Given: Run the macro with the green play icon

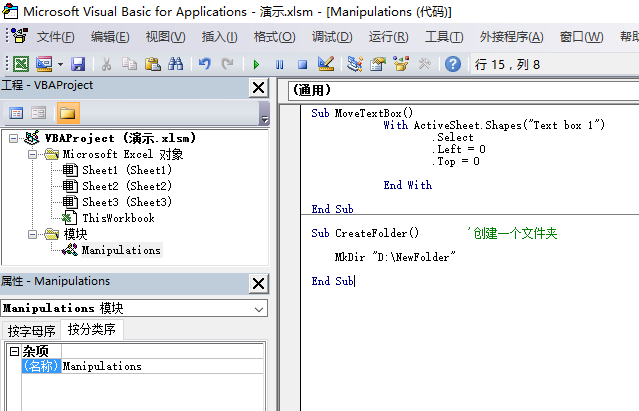Looking at the screenshot, I should point(256,64).
